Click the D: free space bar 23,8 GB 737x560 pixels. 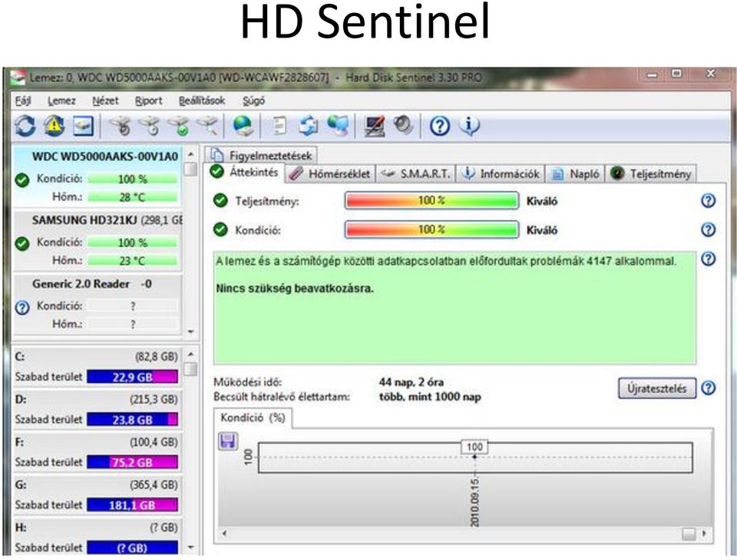click(133, 420)
